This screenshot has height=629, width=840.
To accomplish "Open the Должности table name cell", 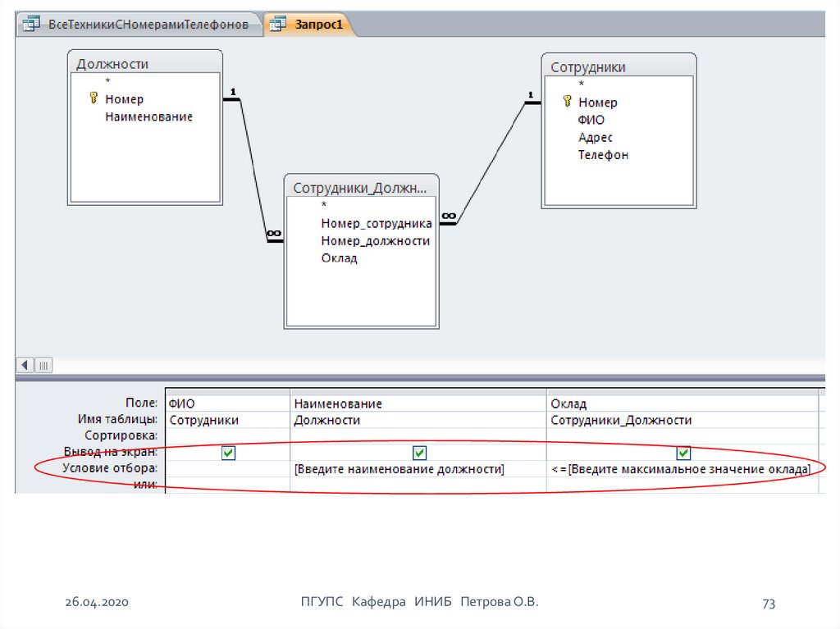I will coord(418,420).
